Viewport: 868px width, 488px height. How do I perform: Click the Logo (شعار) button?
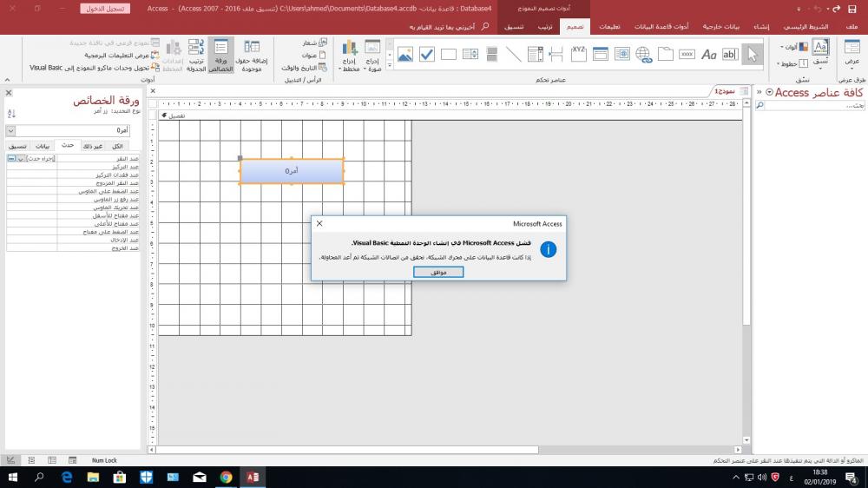314,43
